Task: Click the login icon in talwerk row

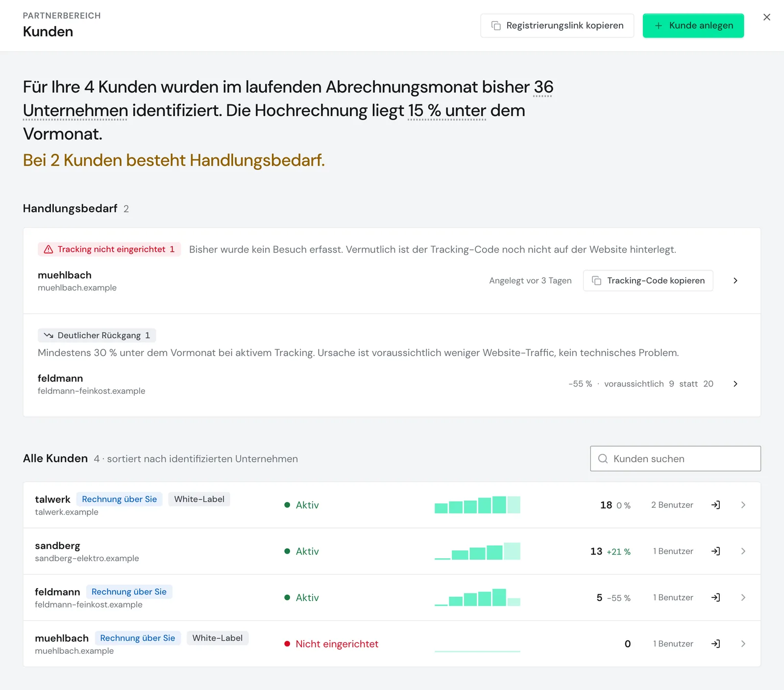Action: tap(715, 505)
